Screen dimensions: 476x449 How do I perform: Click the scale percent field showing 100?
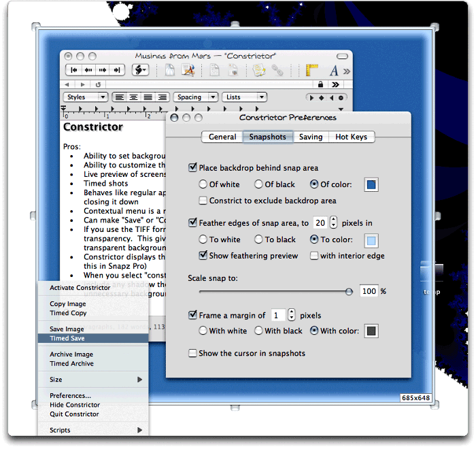pyautogui.click(x=369, y=291)
